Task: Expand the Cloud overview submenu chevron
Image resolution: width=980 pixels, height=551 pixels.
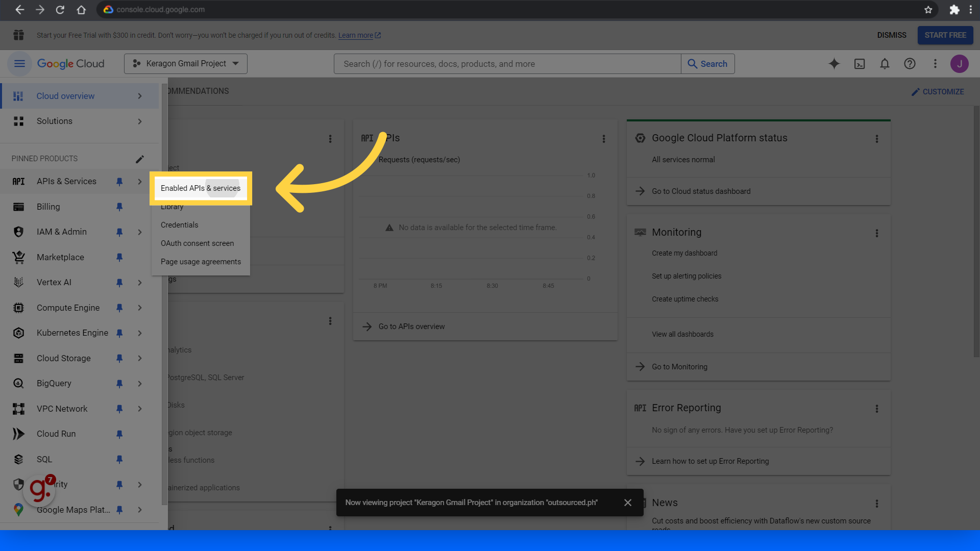Action: pos(140,96)
